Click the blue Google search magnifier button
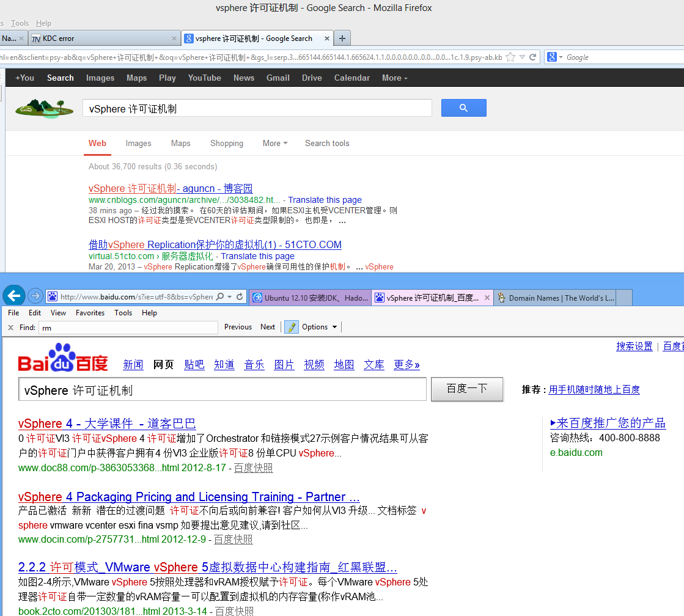The height and width of the screenshot is (616, 684). (x=464, y=108)
